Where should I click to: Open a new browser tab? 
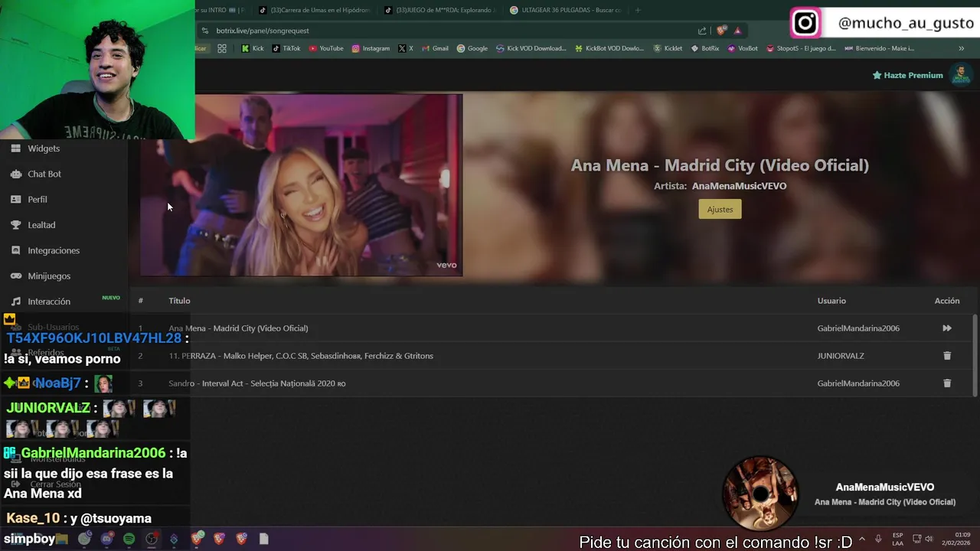[638, 10]
